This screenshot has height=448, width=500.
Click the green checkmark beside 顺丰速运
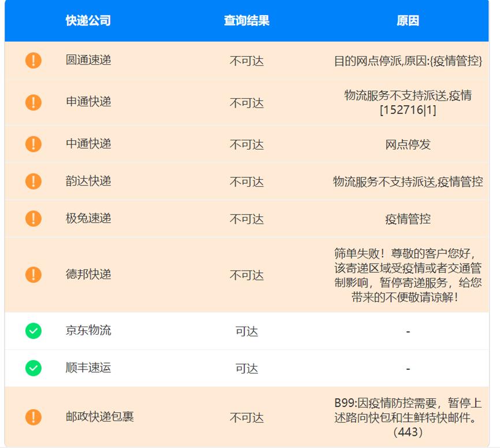(x=34, y=368)
